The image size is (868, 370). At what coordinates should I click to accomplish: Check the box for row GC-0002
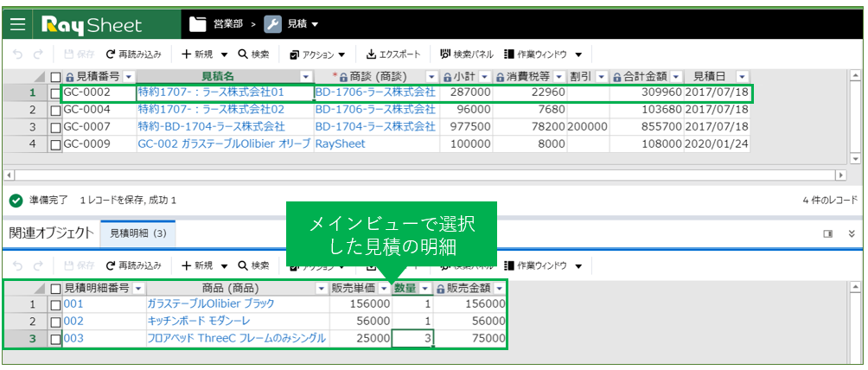point(55,93)
